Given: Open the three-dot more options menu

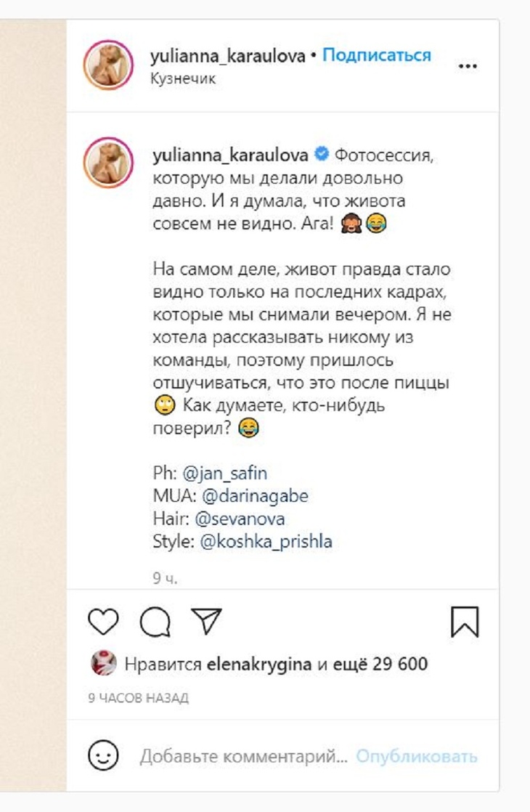Looking at the screenshot, I should coord(468,66).
